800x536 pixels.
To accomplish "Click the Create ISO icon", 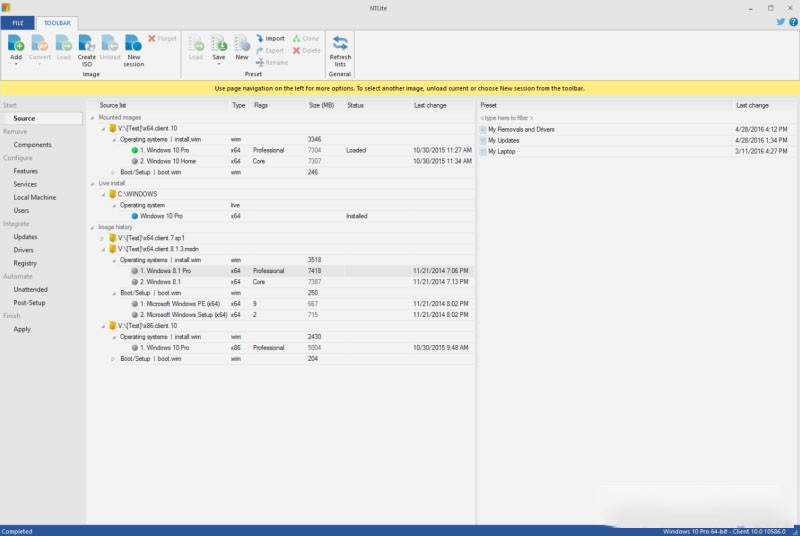I will 87,43.
